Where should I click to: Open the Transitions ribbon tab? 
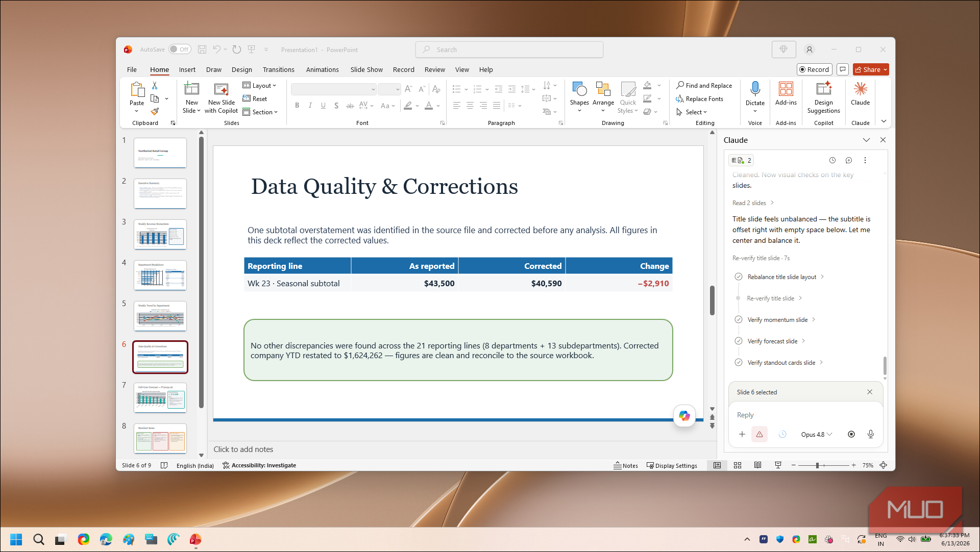click(x=278, y=69)
